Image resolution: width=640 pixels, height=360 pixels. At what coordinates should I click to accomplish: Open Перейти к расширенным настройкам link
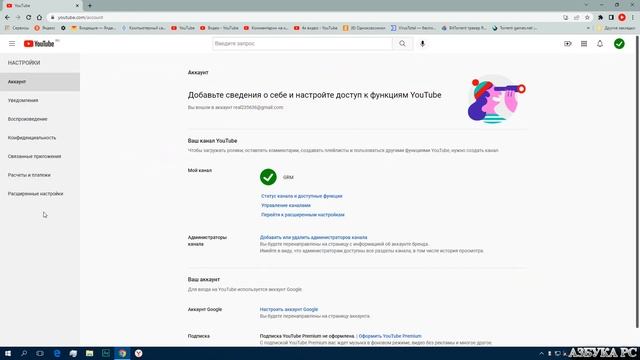click(x=303, y=215)
